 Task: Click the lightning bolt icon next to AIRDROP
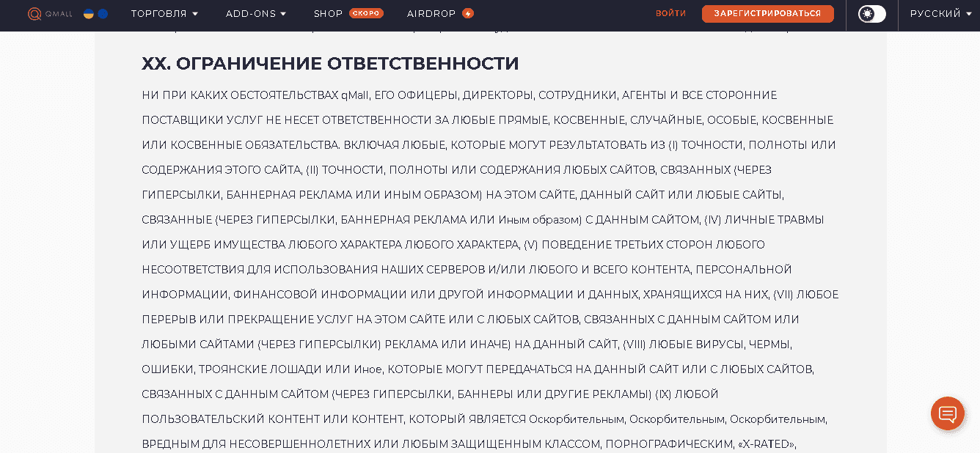click(469, 12)
